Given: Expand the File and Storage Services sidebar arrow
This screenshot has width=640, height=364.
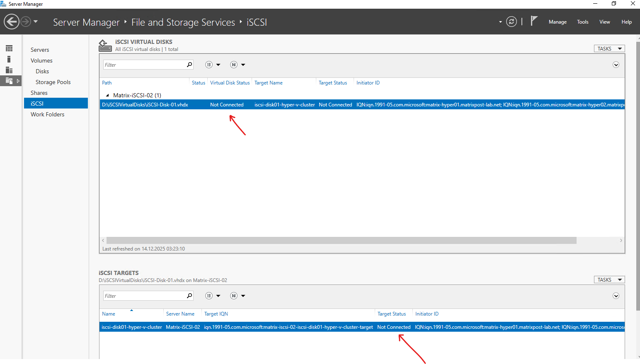Looking at the screenshot, I should coord(18,81).
